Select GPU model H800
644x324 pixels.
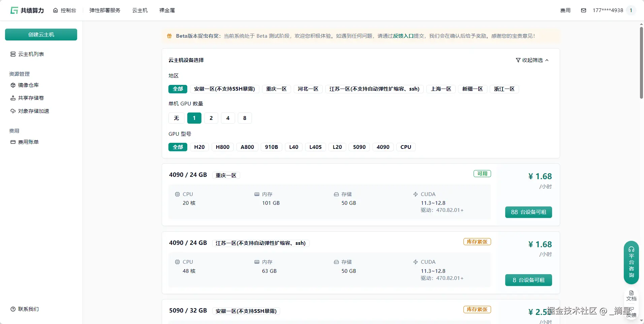223,147
